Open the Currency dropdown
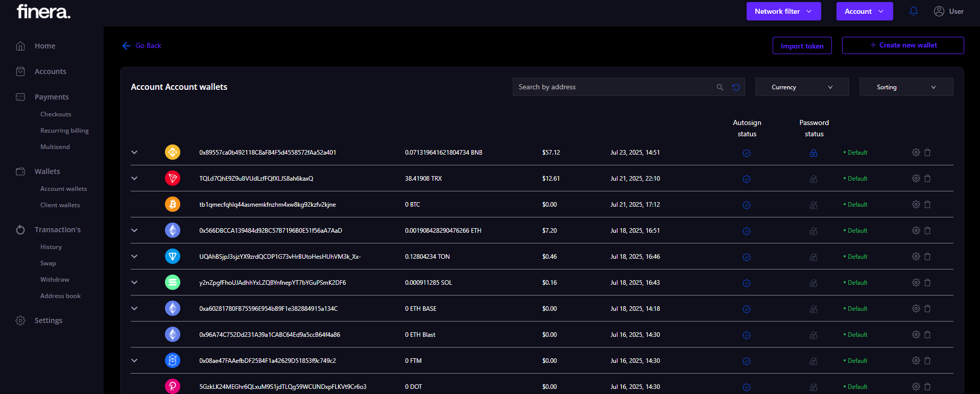Screen dimensions: 980x394 [802, 87]
